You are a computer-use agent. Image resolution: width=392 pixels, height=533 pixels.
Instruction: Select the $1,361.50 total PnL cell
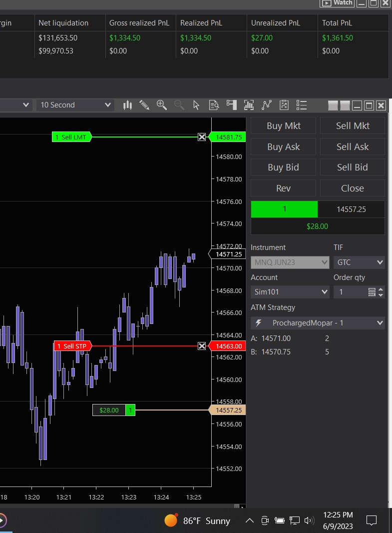coord(338,37)
